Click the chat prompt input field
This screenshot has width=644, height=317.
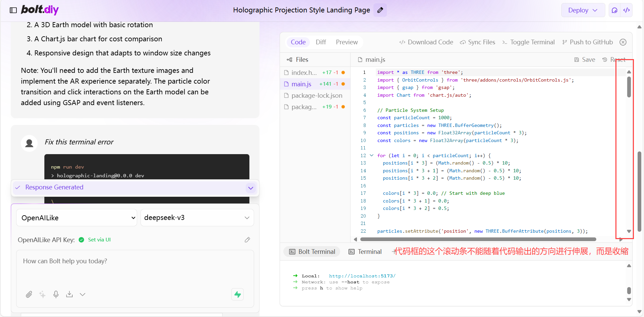click(x=135, y=269)
